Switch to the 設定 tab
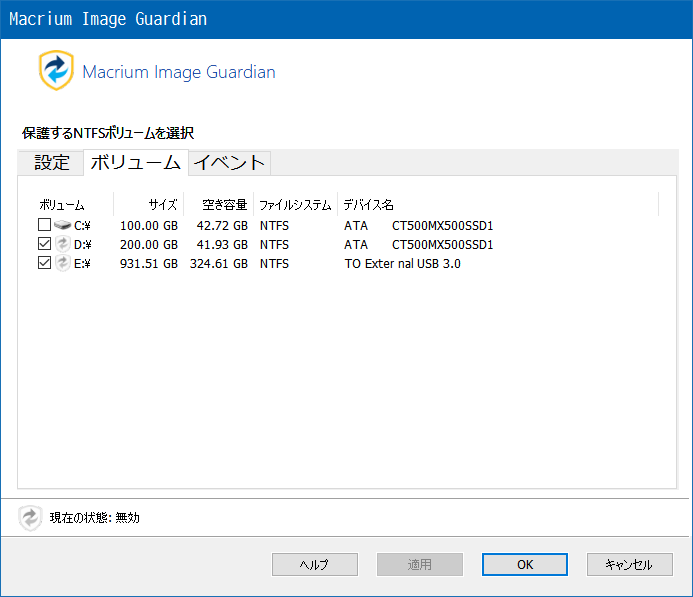693x597 pixels. pyautogui.click(x=51, y=163)
